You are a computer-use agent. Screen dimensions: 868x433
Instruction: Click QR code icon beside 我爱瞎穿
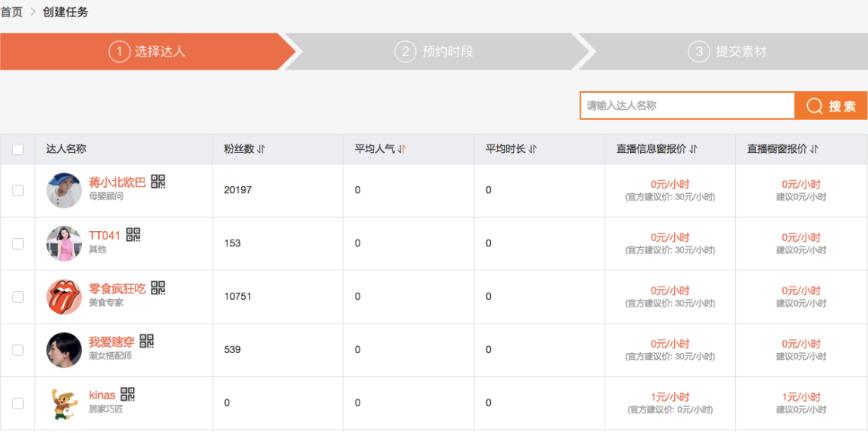point(146,341)
